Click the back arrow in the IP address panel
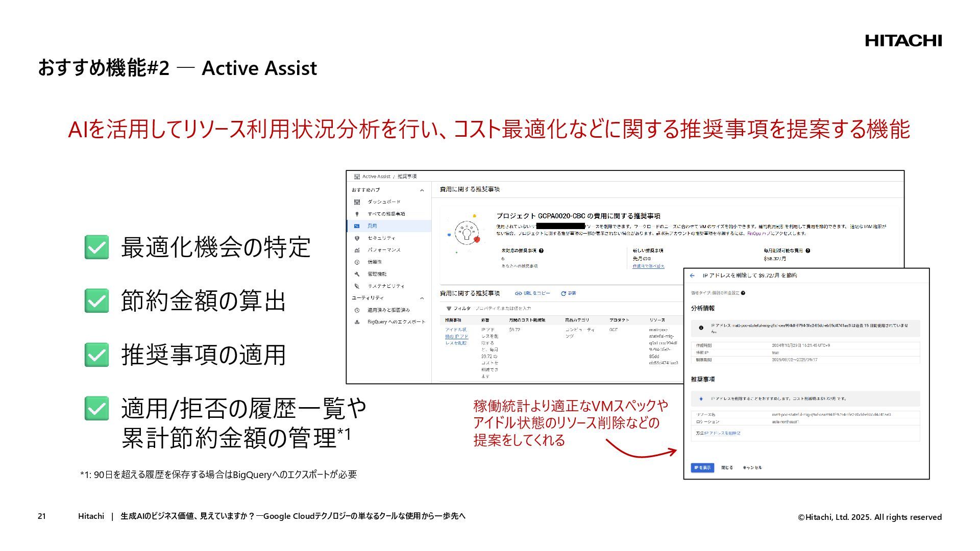980x551 pixels. tap(692, 275)
